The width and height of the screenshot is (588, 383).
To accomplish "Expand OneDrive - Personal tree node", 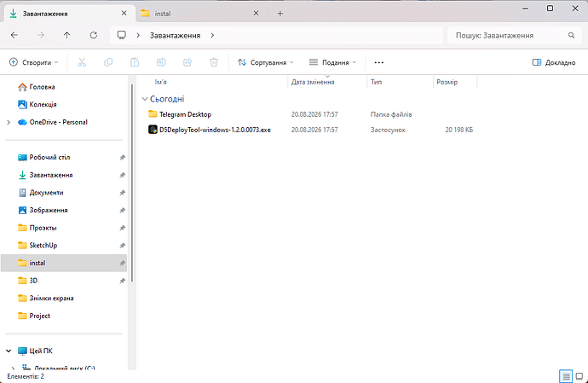I will pyautogui.click(x=9, y=122).
